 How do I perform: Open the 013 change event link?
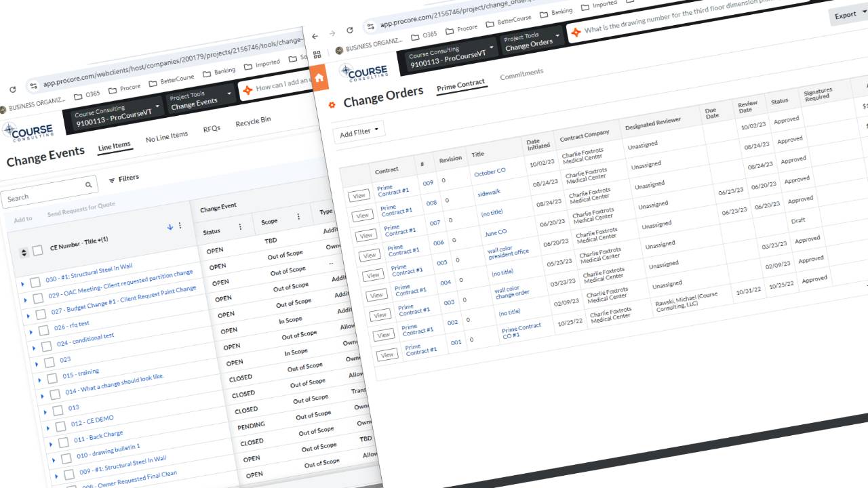(x=73, y=408)
